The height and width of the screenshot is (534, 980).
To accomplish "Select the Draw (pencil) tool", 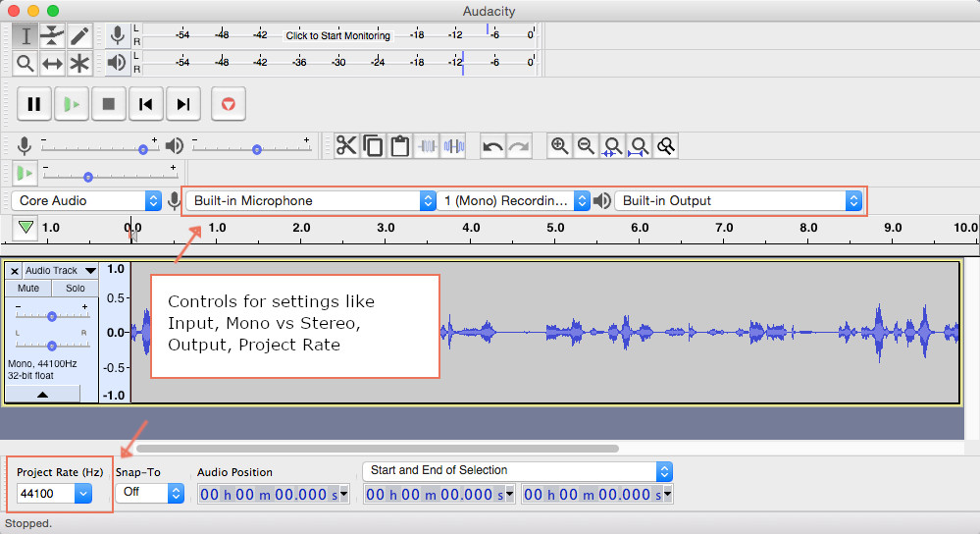I will coord(78,36).
